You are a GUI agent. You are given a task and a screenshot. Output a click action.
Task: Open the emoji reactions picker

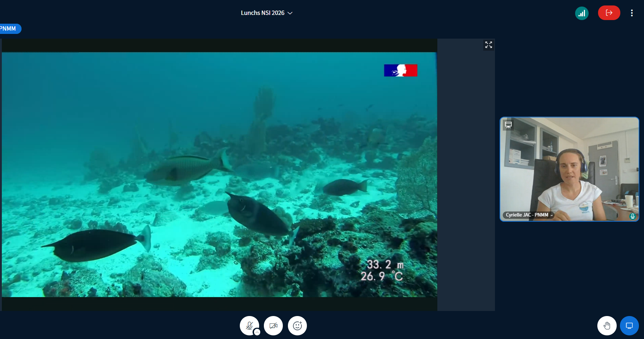[x=297, y=326]
